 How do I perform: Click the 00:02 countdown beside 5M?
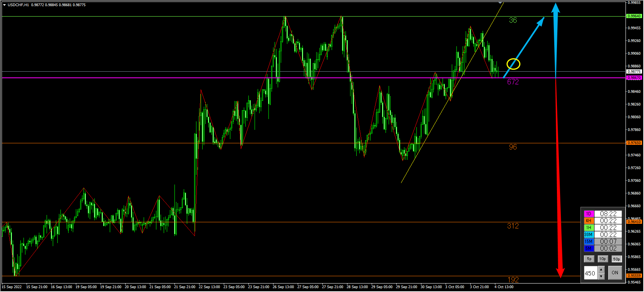click(x=608, y=248)
